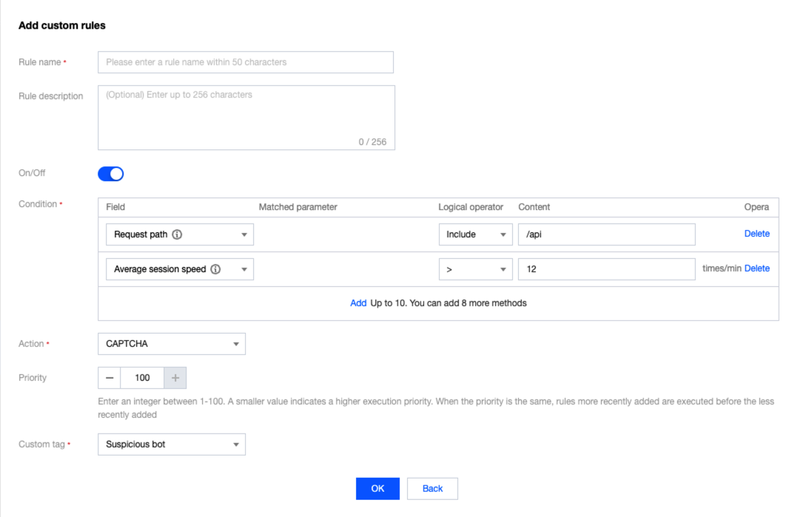
Task: Click the priority value field showing 100
Action: 143,378
